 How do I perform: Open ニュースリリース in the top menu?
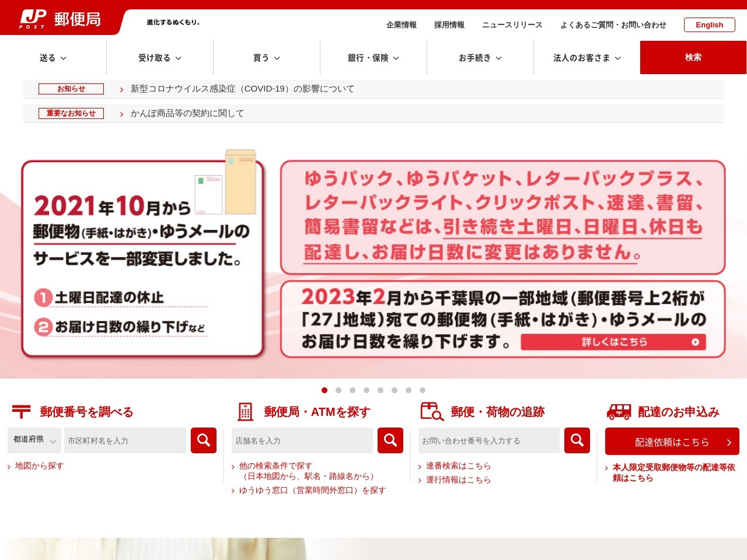(512, 25)
